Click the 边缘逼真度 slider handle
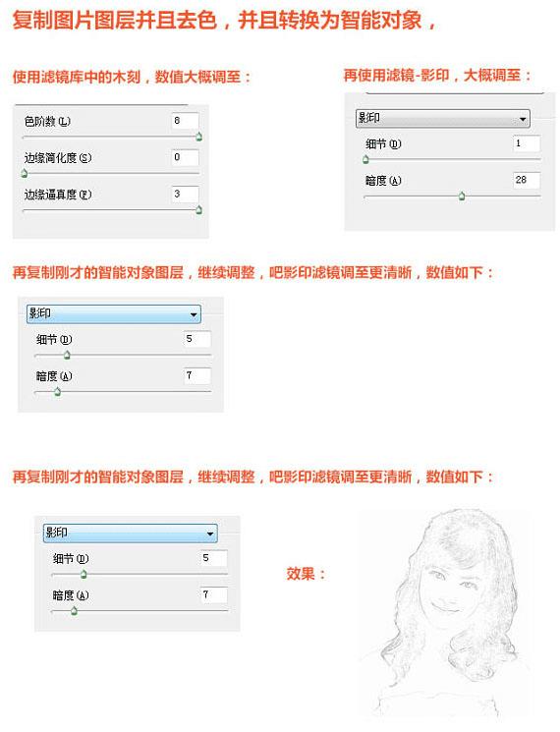The height and width of the screenshot is (732, 560). point(198,209)
